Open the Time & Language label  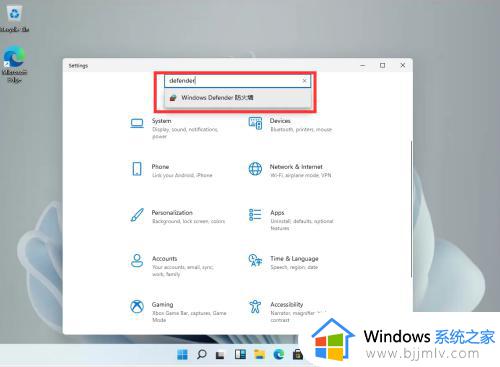pos(294,259)
